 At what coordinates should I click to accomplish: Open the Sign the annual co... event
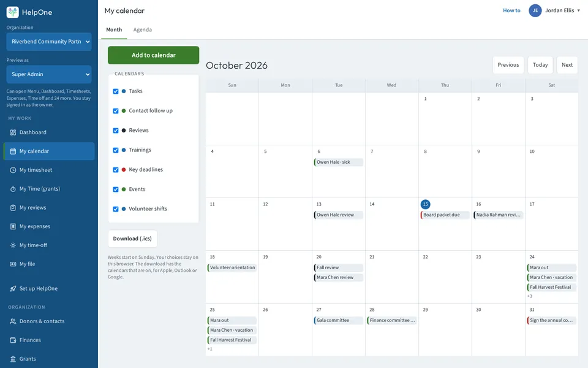552,320
